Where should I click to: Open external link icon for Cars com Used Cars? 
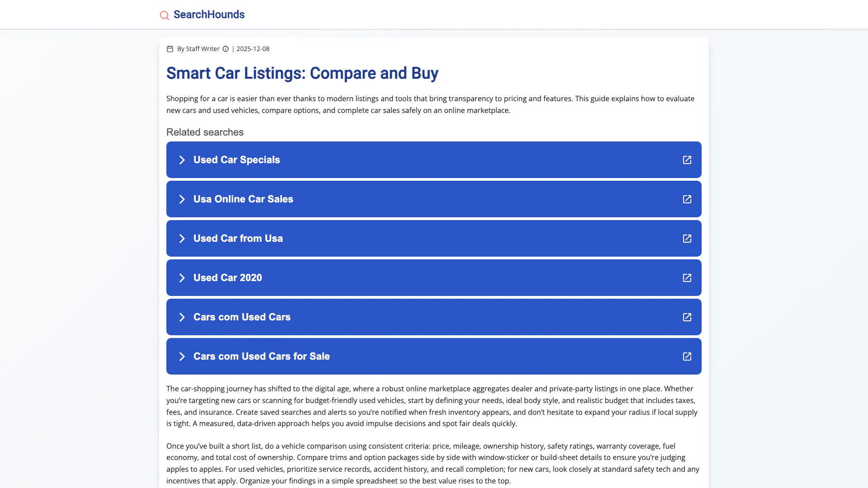tap(687, 317)
